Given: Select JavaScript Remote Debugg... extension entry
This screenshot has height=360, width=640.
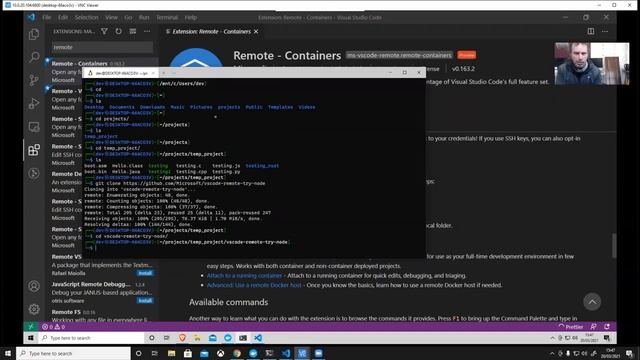Looking at the screenshot, I should (x=102, y=292).
